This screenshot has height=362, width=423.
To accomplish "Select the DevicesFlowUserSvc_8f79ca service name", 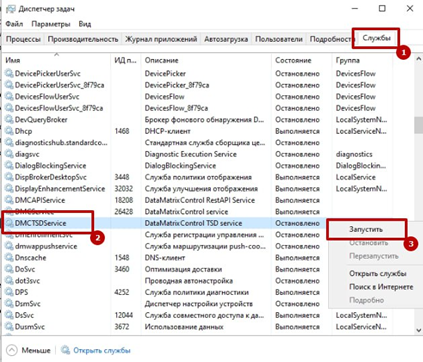I will (x=59, y=108).
